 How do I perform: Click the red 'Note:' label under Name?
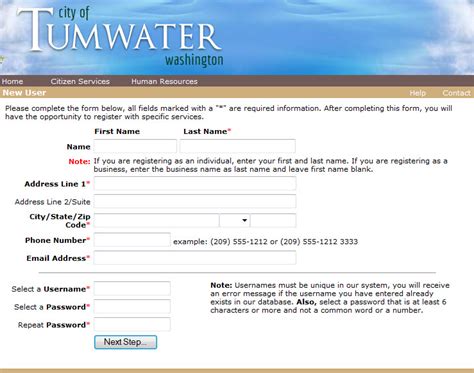[x=79, y=162]
